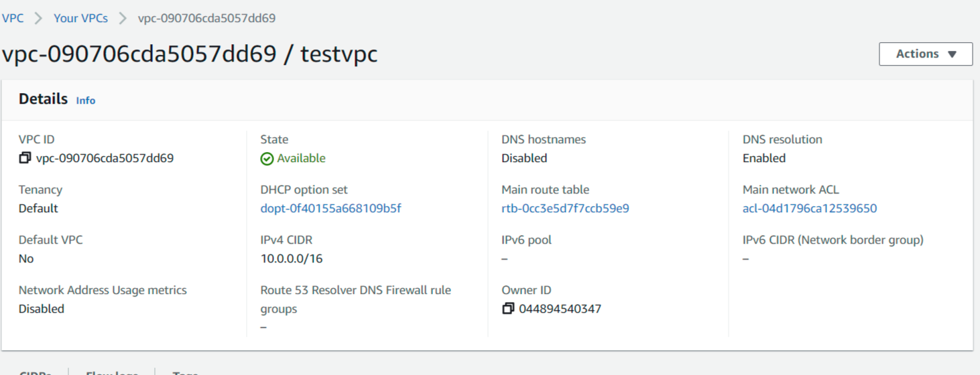The width and height of the screenshot is (980, 375).
Task: Click the breadcrumb chevron after Your VPCs
Action: coord(123,18)
